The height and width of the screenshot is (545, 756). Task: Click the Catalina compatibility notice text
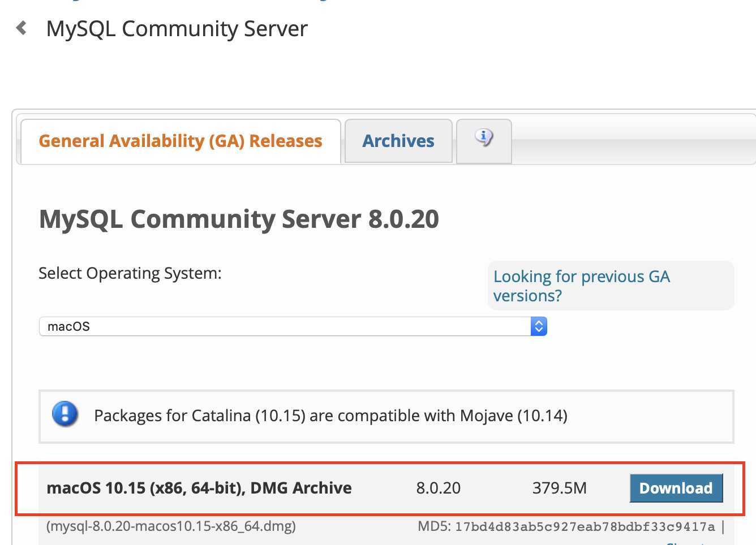[330, 416]
